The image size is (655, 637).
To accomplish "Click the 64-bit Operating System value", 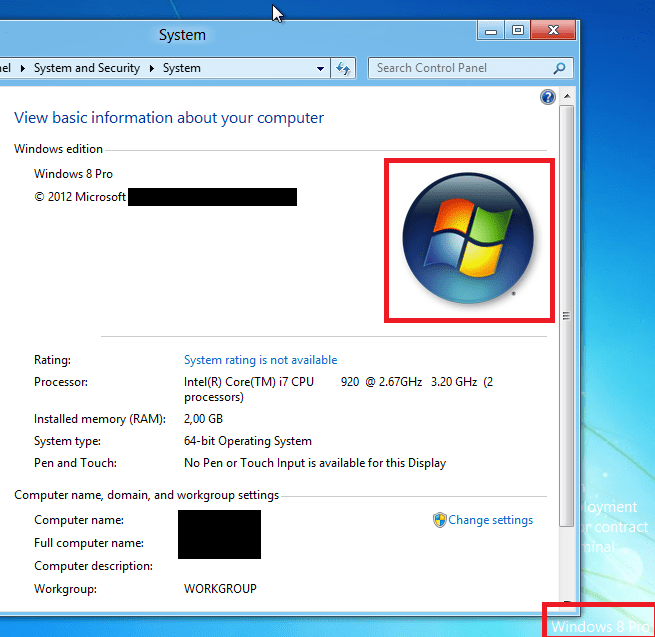I will point(248,441).
